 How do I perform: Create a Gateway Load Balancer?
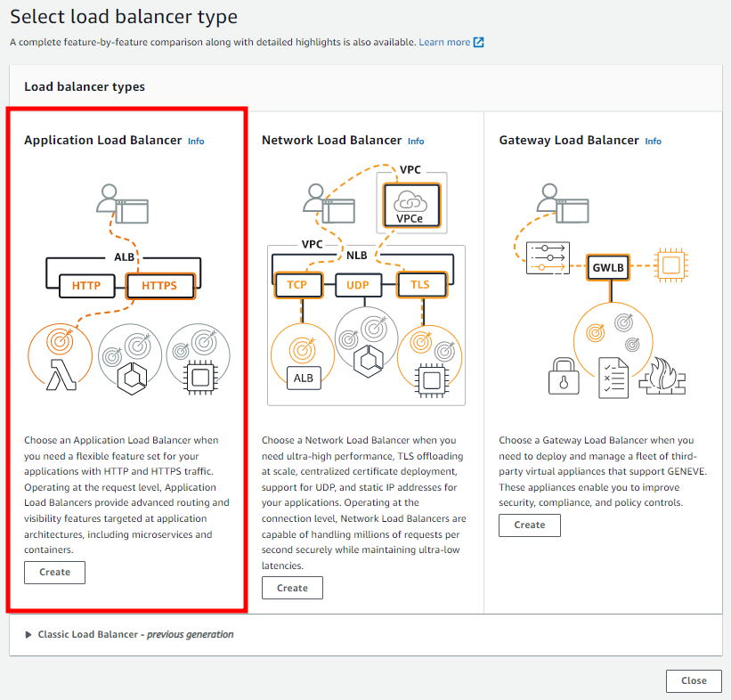[530, 525]
